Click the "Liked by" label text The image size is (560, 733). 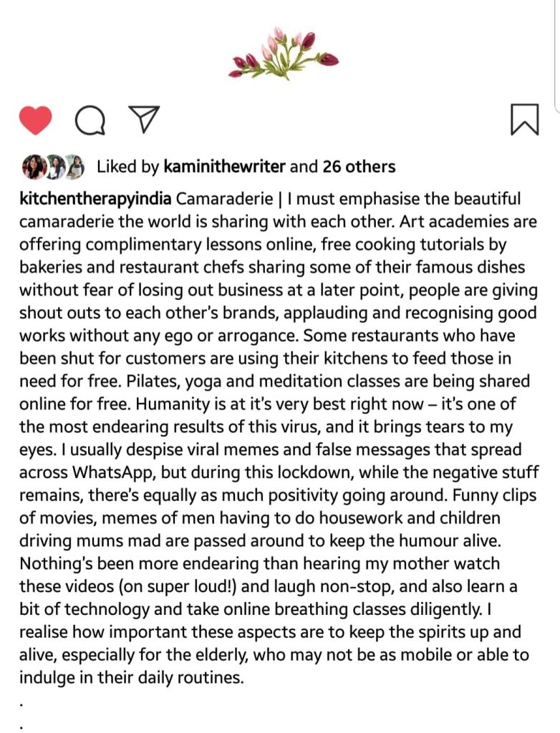(x=127, y=167)
